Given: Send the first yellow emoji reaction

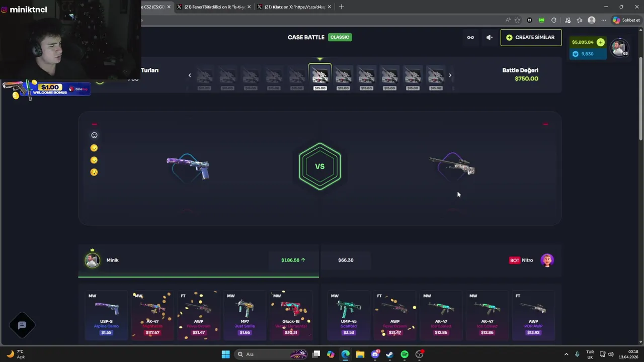Looking at the screenshot, I should [x=94, y=148].
